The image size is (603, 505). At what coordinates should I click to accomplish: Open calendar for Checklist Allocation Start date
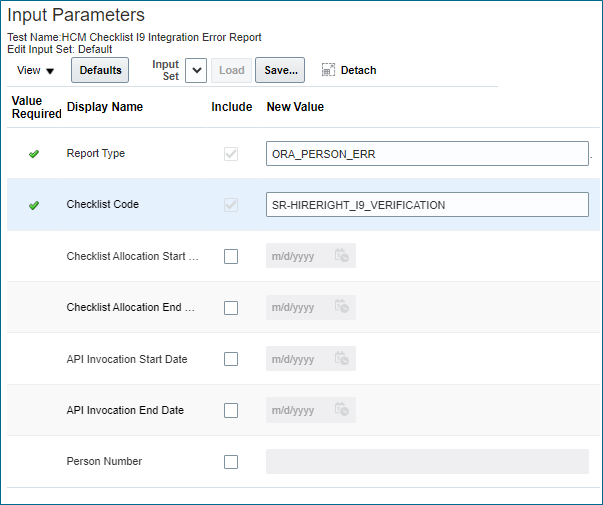point(341,256)
